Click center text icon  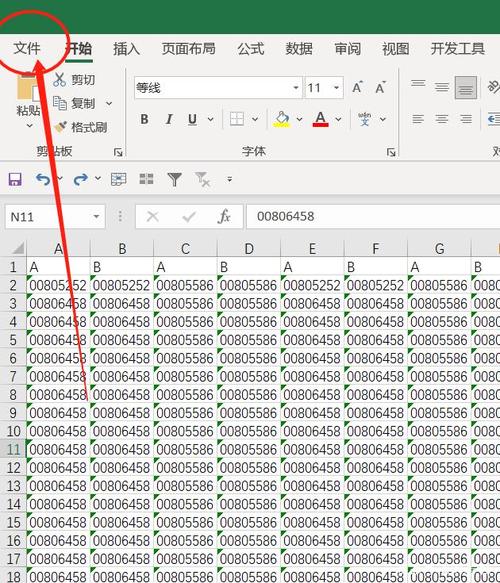442,119
